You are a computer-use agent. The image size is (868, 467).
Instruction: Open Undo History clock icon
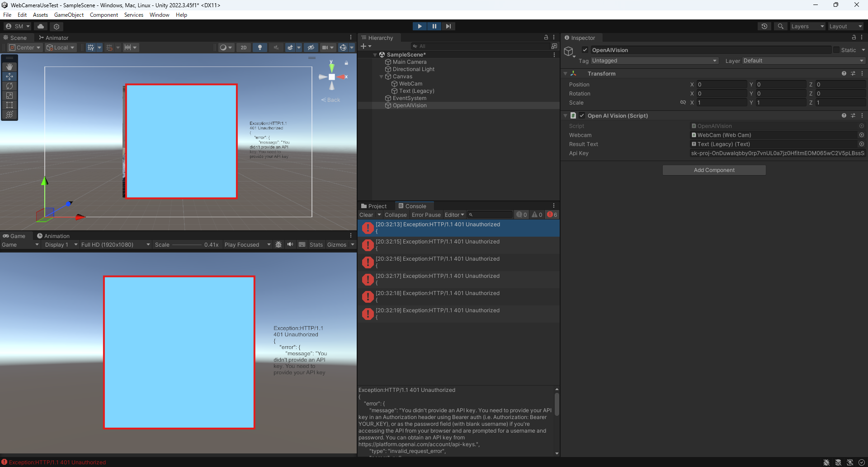click(x=764, y=26)
